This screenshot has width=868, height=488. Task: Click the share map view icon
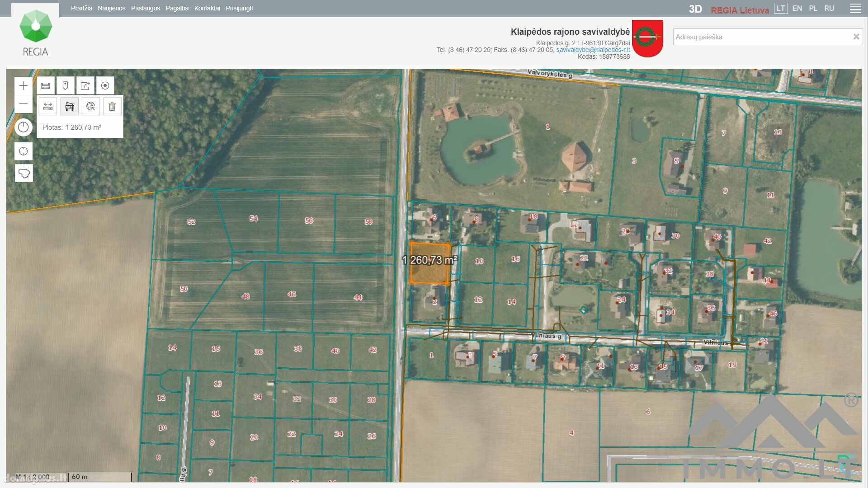[85, 85]
